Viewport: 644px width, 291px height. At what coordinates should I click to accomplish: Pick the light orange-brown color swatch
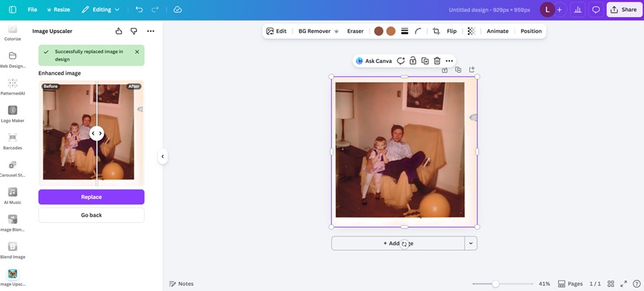391,31
